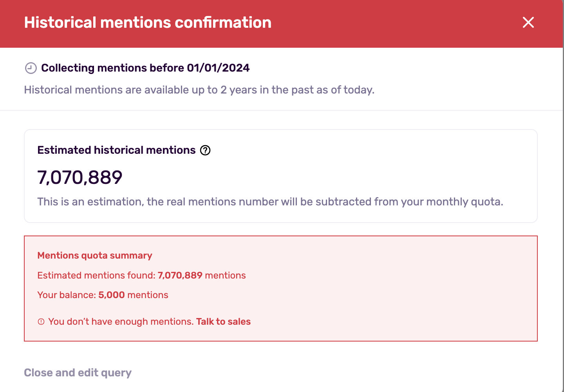Screen dimensions: 564x392
Task: Select the large 7,070,889 estimate figure
Action: click(x=80, y=177)
